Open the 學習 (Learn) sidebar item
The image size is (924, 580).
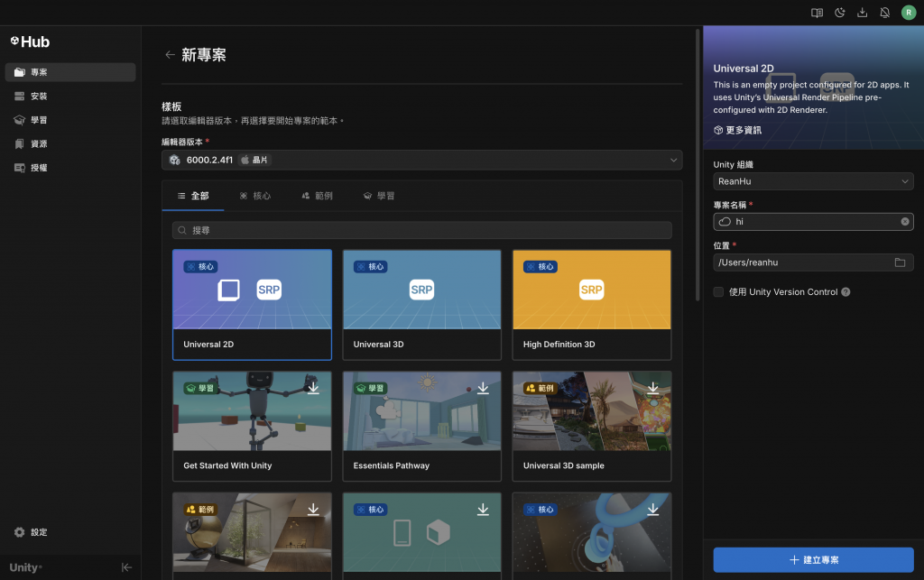(x=70, y=120)
